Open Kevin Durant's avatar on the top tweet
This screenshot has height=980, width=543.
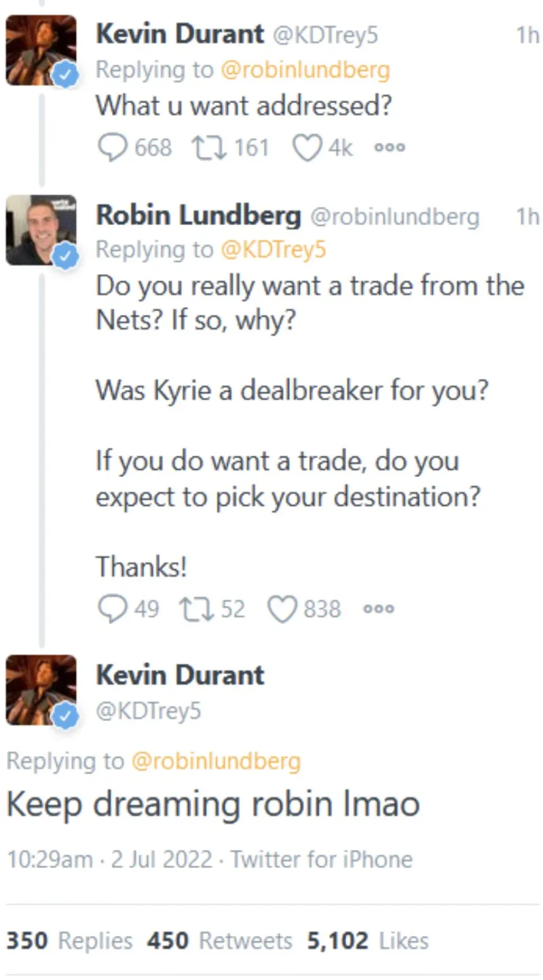[41, 50]
